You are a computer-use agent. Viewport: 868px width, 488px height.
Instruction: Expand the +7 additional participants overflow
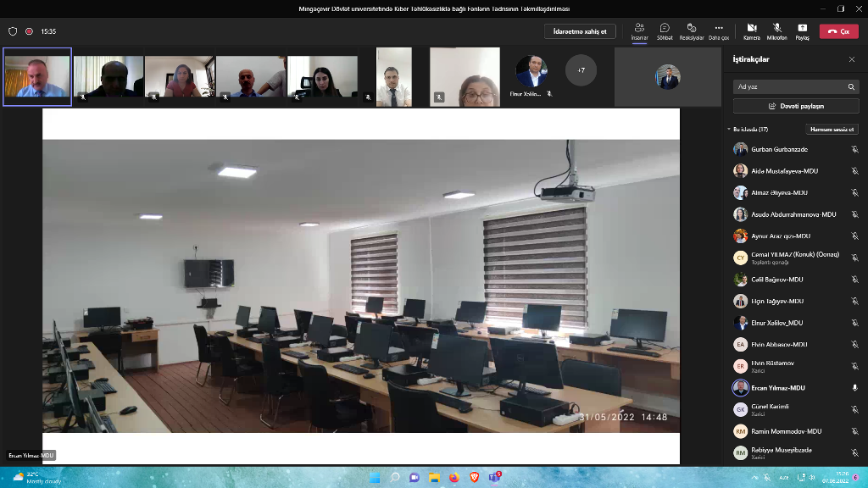[x=581, y=70]
